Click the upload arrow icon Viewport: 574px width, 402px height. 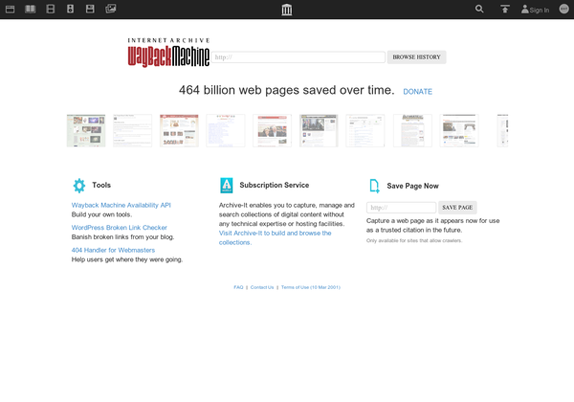tap(505, 9)
